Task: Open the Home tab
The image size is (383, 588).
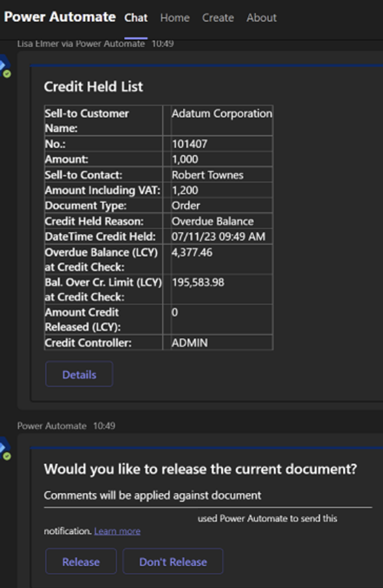Action: [x=175, y=18]
